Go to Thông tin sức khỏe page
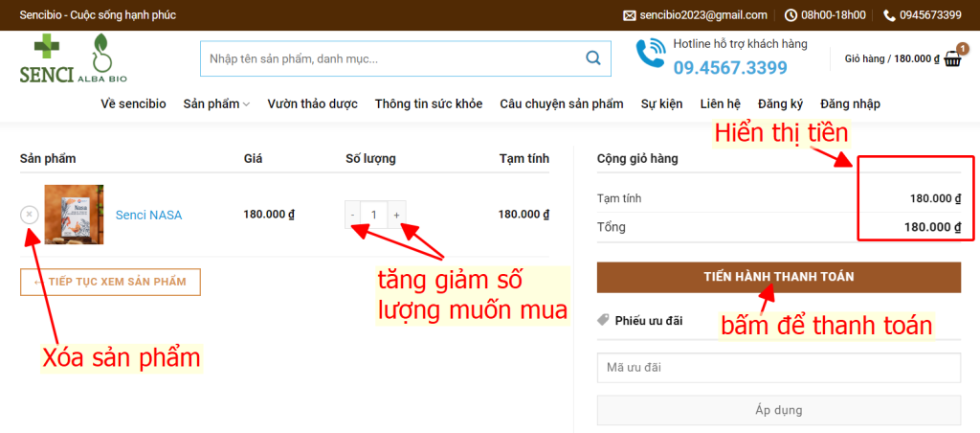This screenshot has height=433, width=980. click(429, 103)
